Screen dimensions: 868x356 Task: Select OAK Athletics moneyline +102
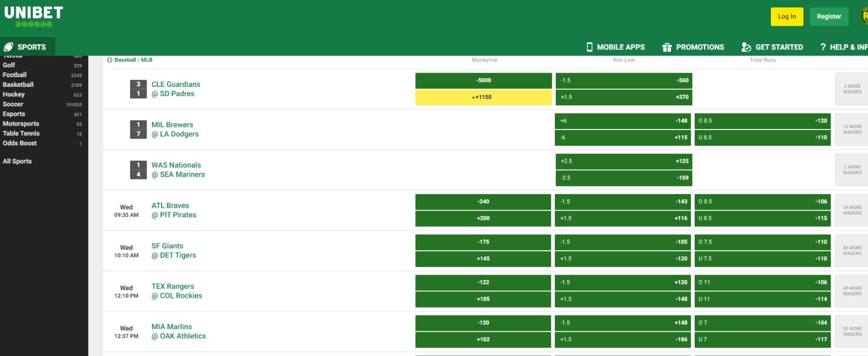click(484, 340)
